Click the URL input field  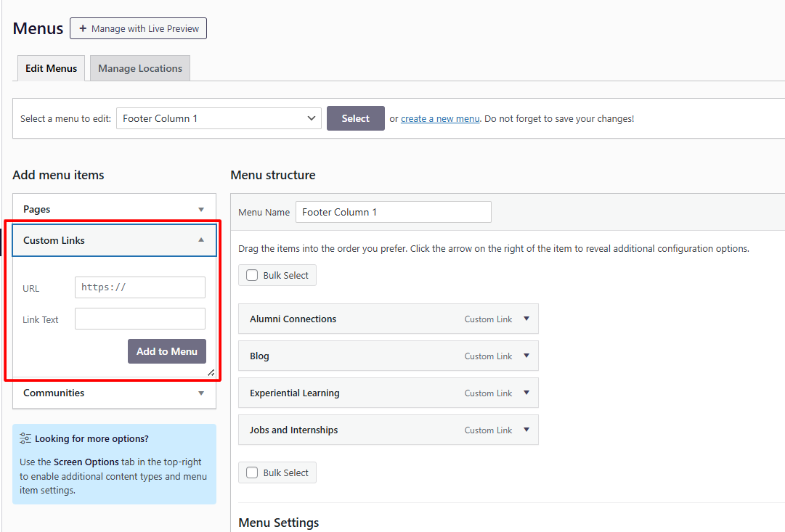(x=140, y=287)
